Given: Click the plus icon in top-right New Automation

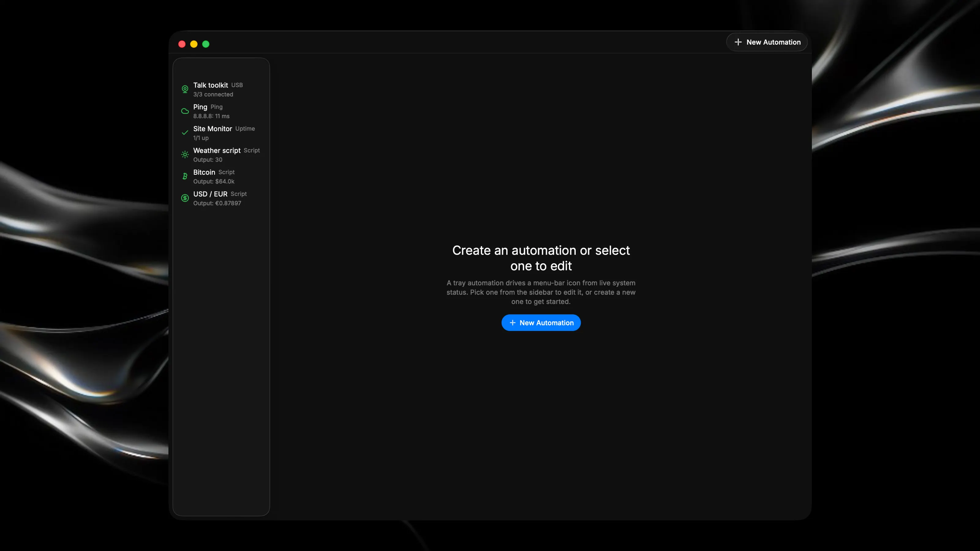Looking at the screenshot, I should (738, 42).
